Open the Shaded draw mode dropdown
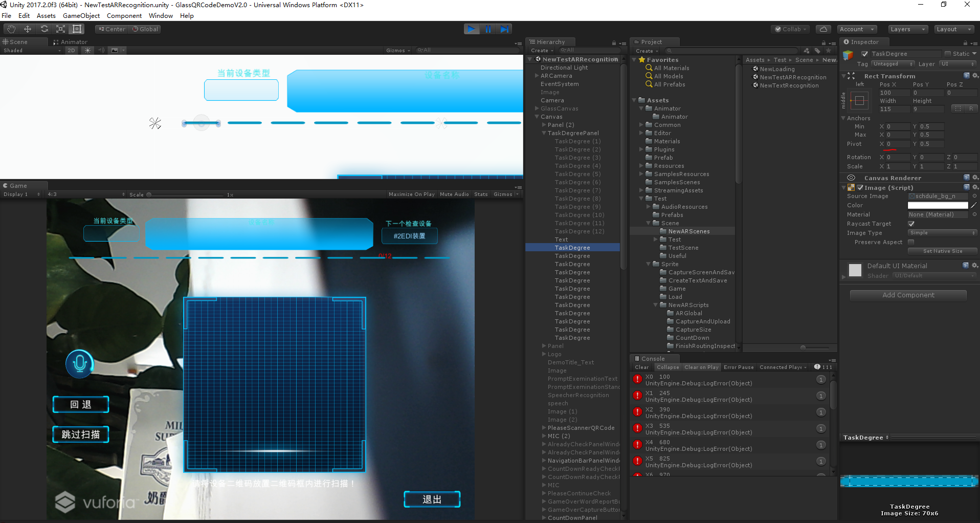The height and width of the screenshot is (523, 980). click(x=32, y=50)
